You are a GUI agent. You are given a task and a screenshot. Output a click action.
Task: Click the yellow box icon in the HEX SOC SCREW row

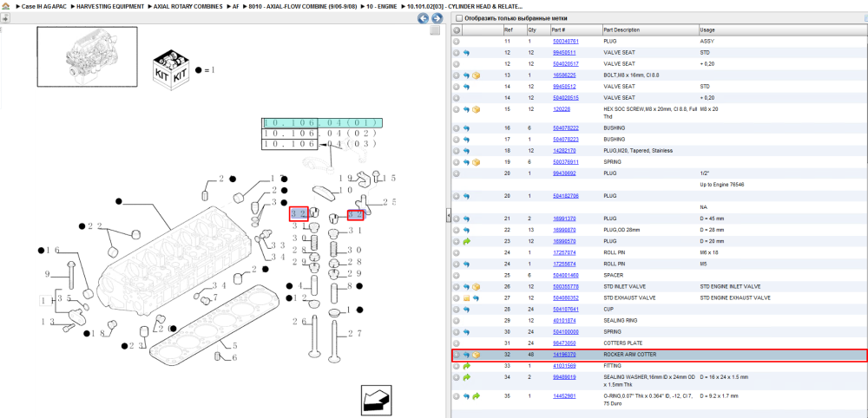[476, 109]
